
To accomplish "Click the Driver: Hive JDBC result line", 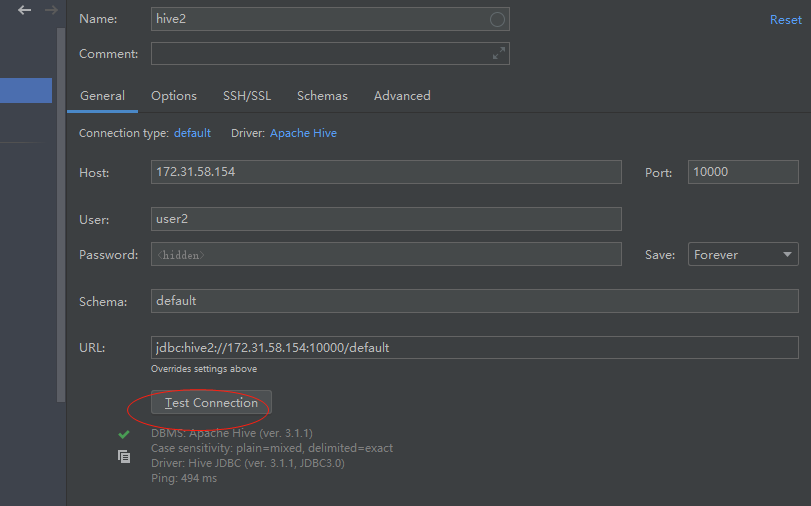I will (248, 463).
